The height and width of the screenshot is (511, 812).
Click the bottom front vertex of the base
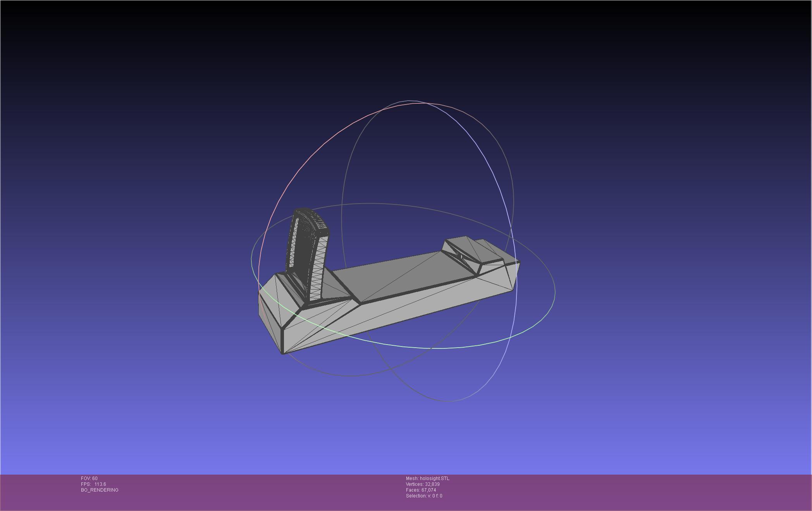(282, 353)
